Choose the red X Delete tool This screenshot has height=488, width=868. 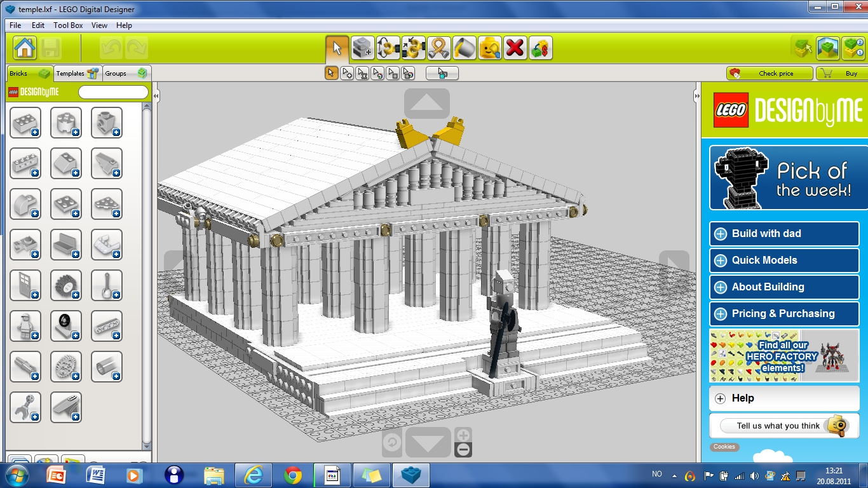click(x=515, y=48)
